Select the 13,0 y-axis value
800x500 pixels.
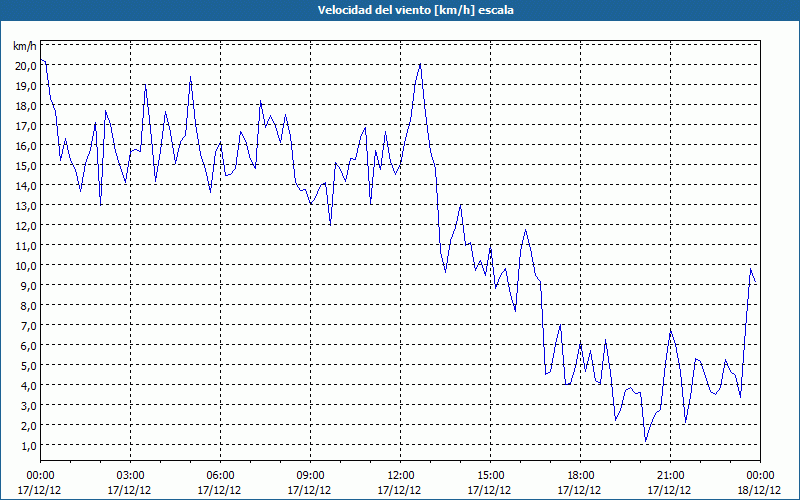click(x=25, y=206)
